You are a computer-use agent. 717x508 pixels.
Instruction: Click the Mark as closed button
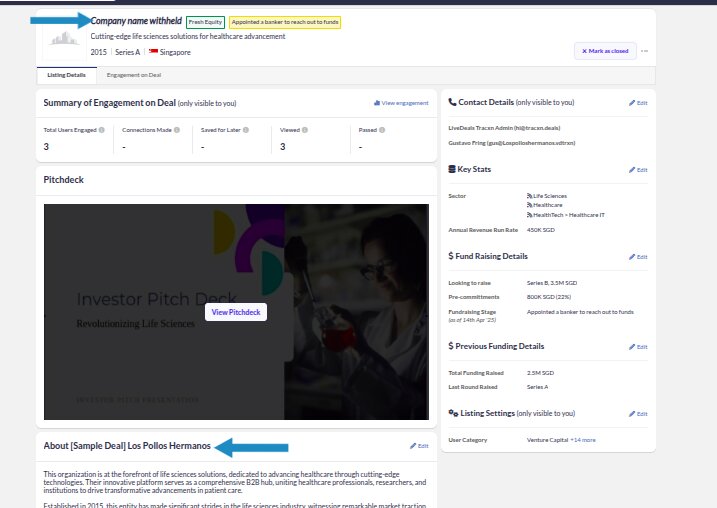coord(605,51)
